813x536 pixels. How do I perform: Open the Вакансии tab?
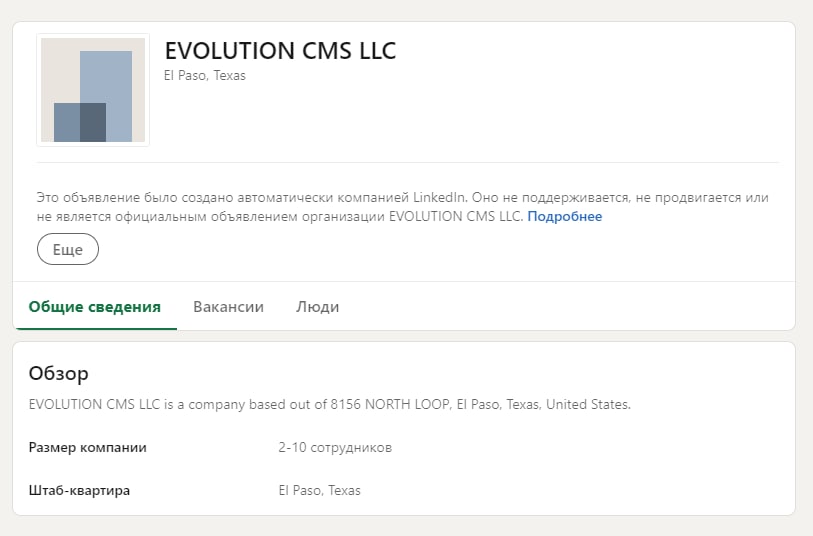pos(228,307)
